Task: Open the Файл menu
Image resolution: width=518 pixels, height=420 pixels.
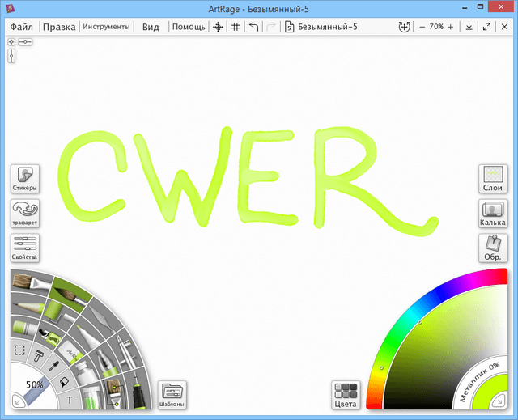Action: (22, 27)
